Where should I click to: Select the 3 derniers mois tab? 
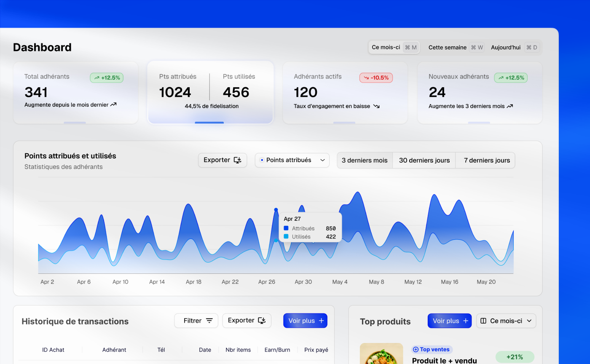[365, 160]
